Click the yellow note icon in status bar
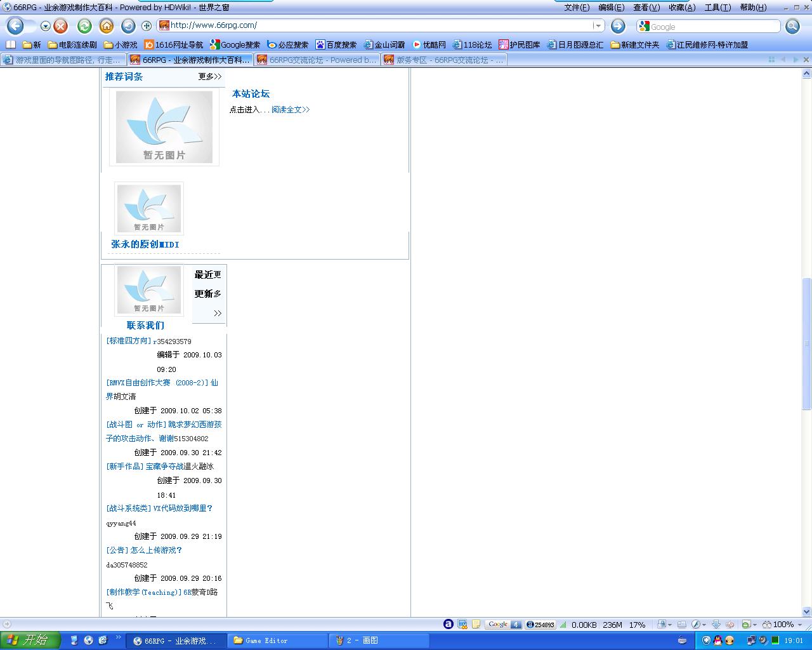Viewport: 812px width, 650px height. (x=476, y=625)
